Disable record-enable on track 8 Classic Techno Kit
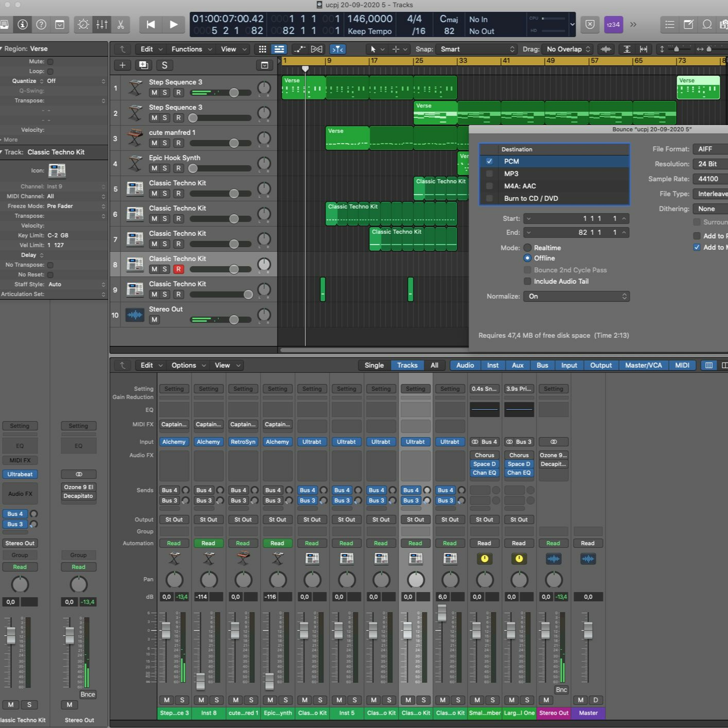This screenshot has height=728, width=728. 178,269
